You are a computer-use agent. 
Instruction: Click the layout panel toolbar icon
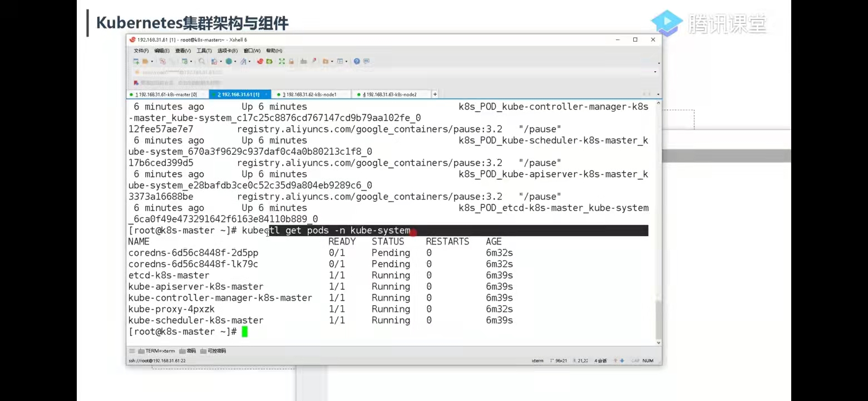pos(340,61)
